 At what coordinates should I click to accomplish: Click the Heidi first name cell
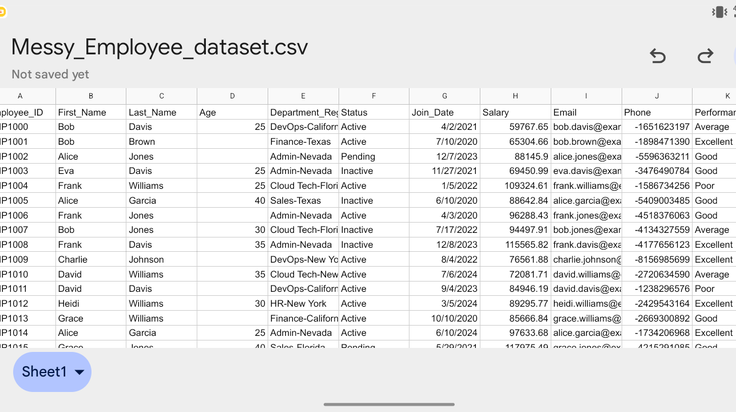click(91, 304)
